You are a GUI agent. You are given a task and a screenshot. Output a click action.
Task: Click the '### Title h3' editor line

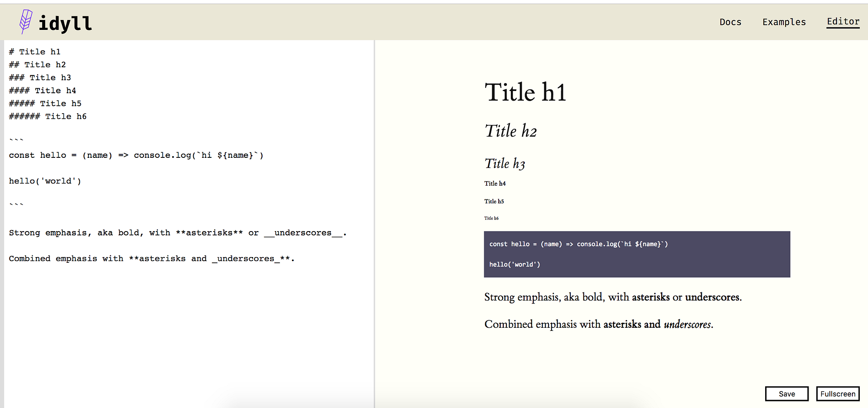[x=40, y=78]
